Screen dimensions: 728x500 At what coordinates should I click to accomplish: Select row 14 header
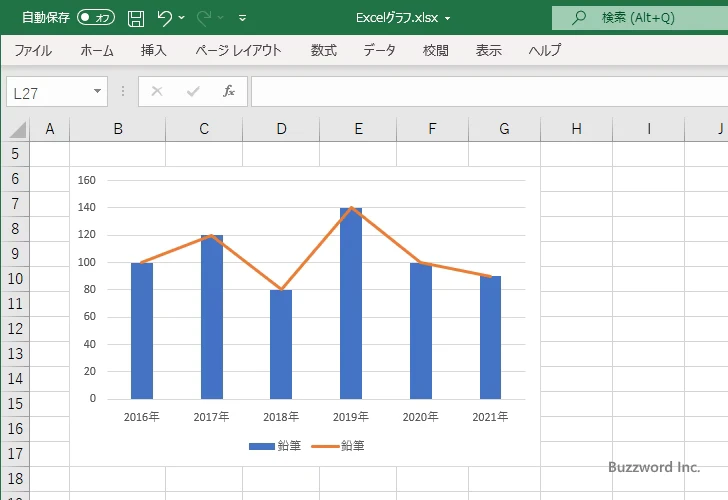[15, 378]
